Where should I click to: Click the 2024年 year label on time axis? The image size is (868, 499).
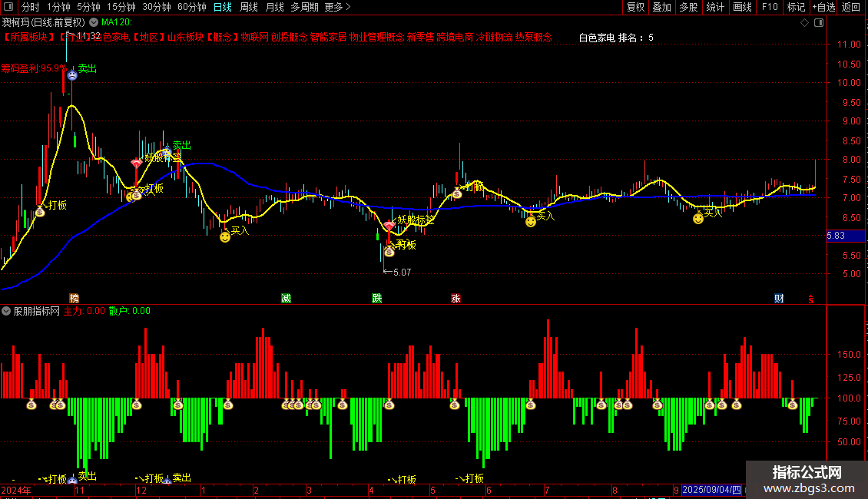pyautogui.click(x=16, y=490)
